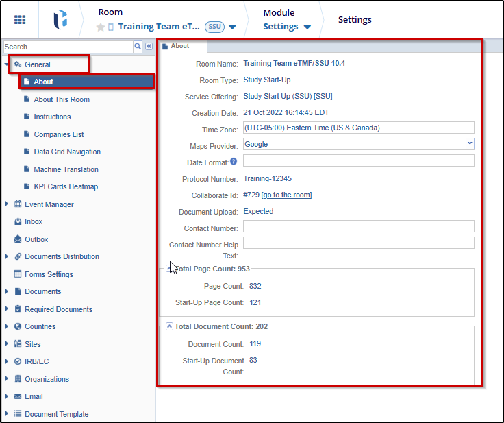
Task: Open the Outbox item in sidebar
Action: click(x=36, y=239)
